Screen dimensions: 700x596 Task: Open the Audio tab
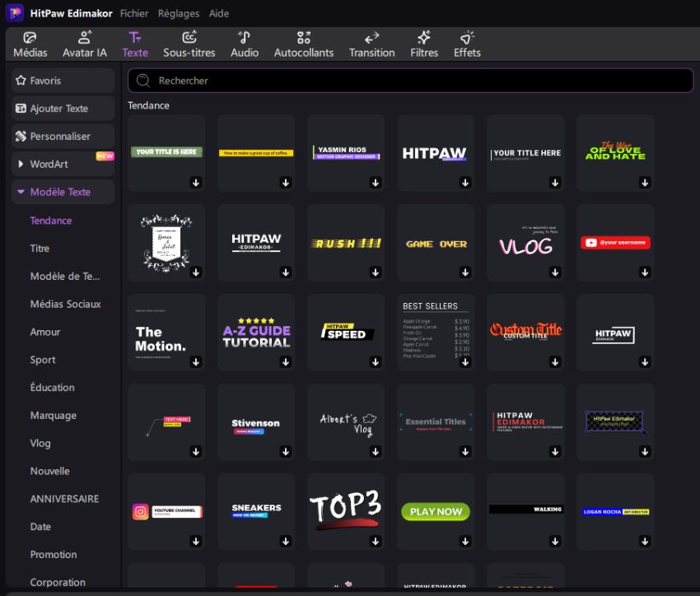245,44
